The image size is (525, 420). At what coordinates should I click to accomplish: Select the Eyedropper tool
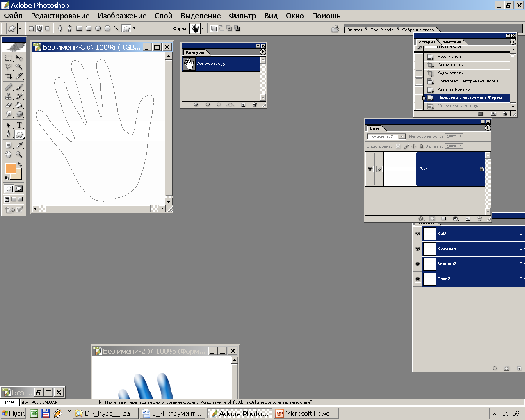click(x=19, y=146)
